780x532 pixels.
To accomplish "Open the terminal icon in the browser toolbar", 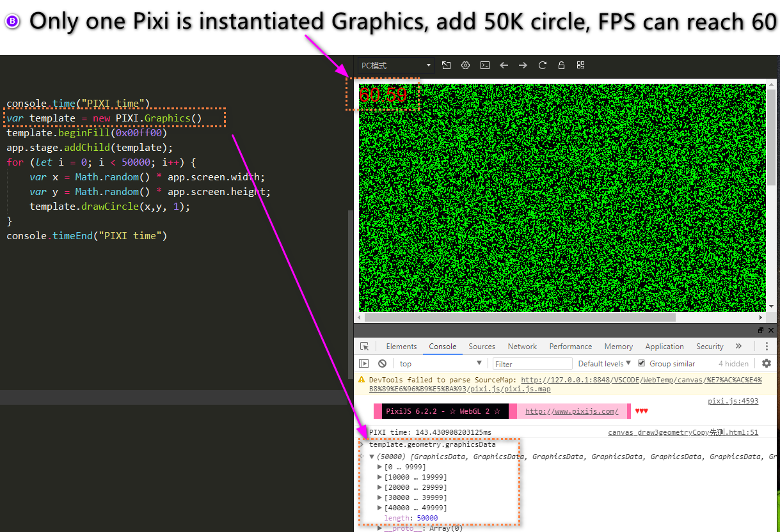I will (484, 65).
